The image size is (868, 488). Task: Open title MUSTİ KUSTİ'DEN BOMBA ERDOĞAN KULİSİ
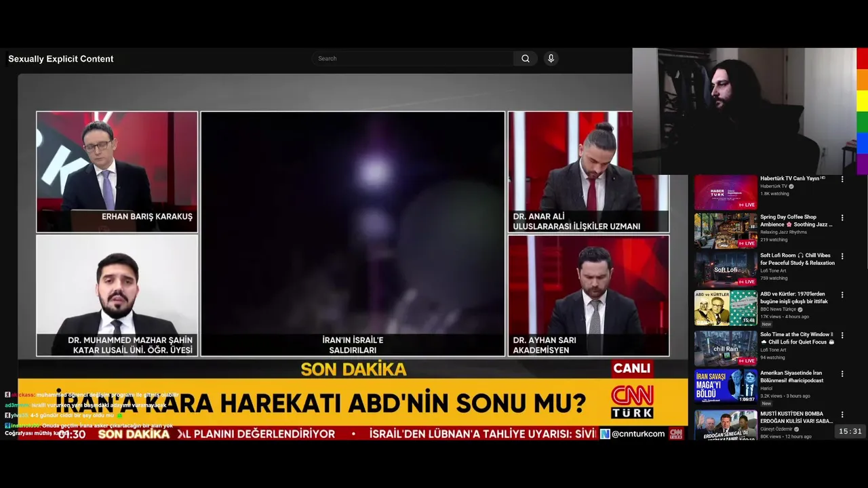[797, 417]
